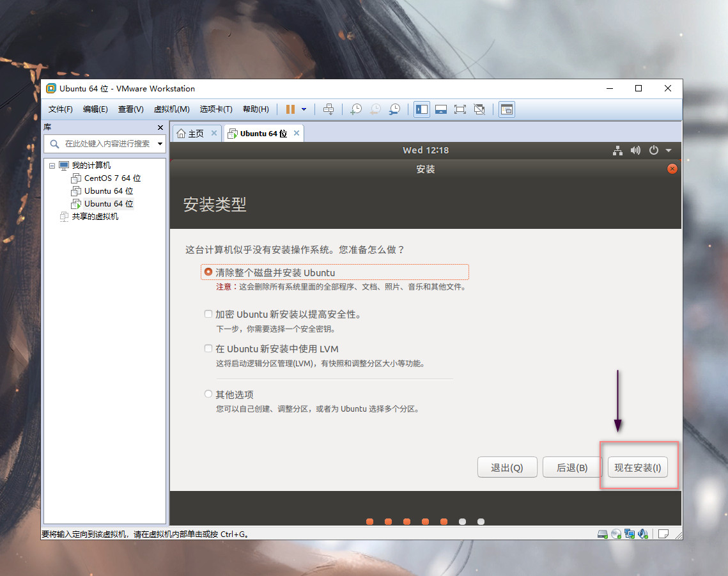Screen dimensions: 728x576
Task: Click the Ubuntu volume speaker icon
Action: pyautogui.click(x=635, y=150)
